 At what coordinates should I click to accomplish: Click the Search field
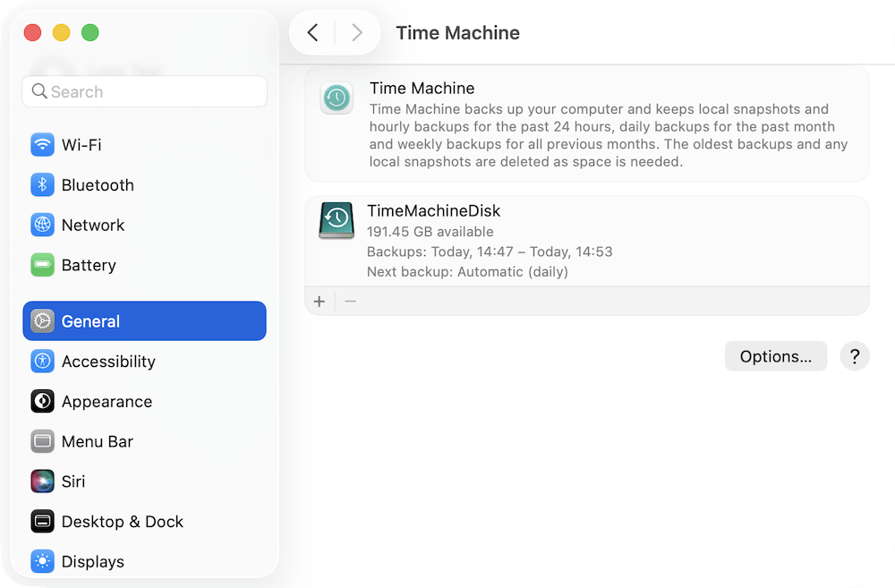coord(144,91)
